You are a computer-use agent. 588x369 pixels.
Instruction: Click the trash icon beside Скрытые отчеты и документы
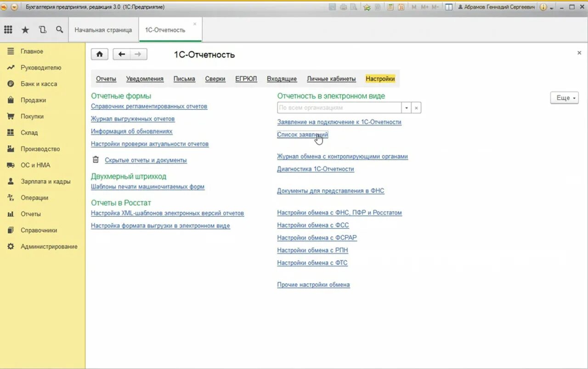pos(96,160)
